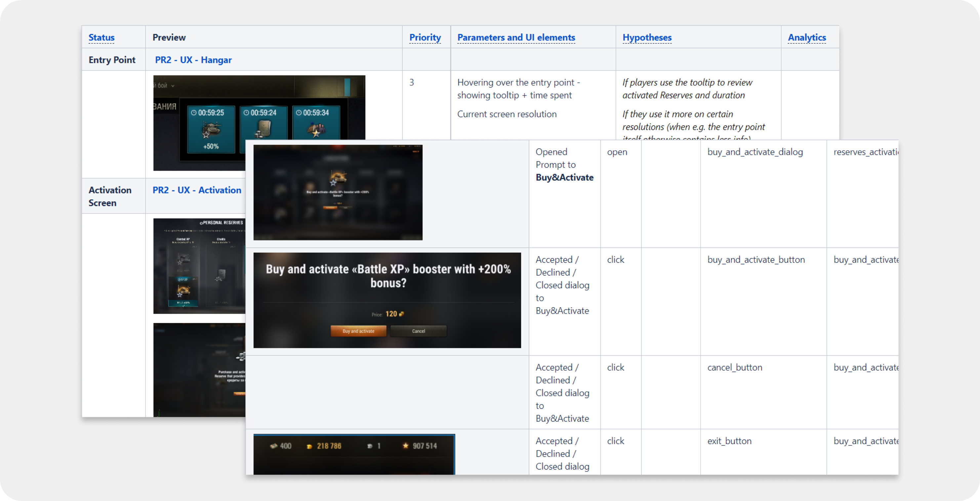980x501 pixels.
Task: Open blurred buy and activate dialog thumbnail
Action: (x=338, y=192)
